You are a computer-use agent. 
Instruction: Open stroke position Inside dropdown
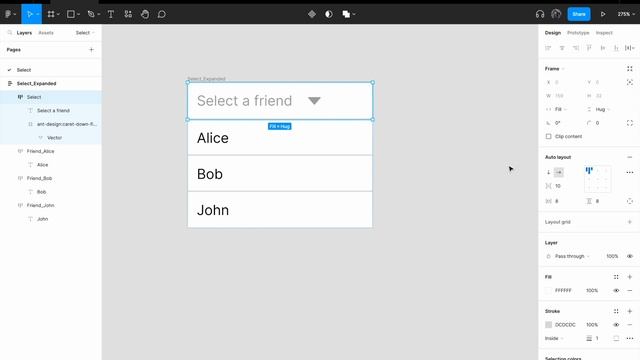[x=554, y=338]
